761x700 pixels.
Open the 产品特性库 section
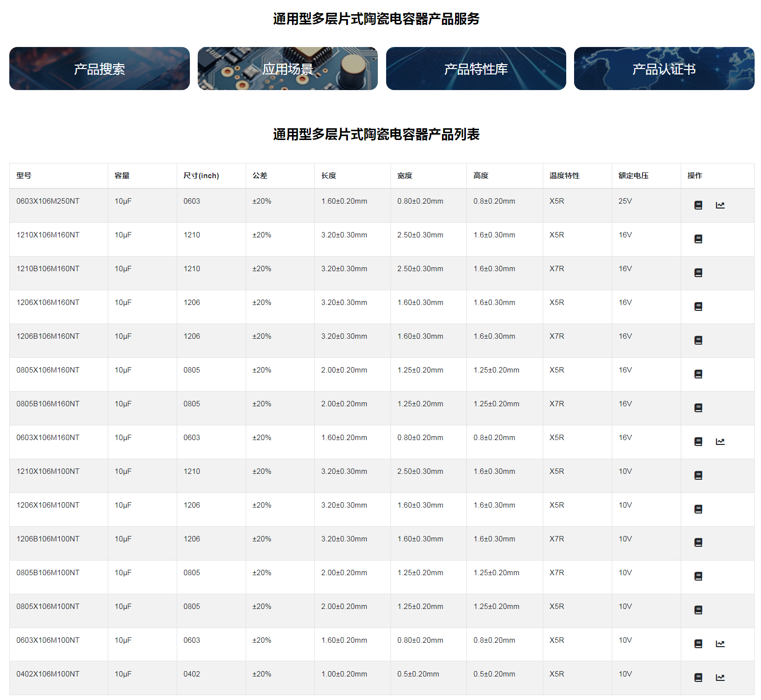point(476,69)
